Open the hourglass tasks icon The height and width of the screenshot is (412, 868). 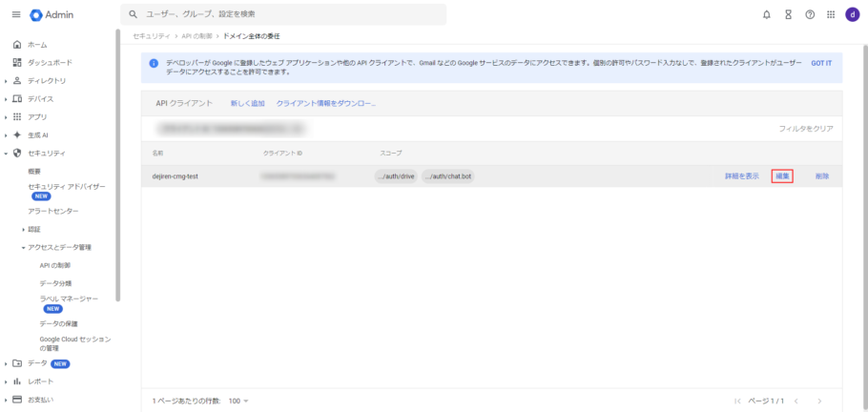pyautogui.click(x=788, y=14)
